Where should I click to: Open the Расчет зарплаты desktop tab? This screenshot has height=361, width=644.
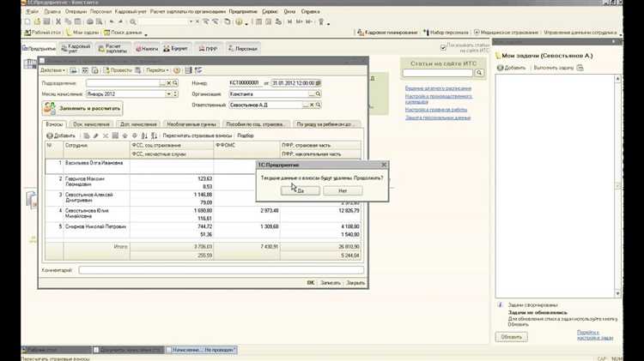[113, 48]
